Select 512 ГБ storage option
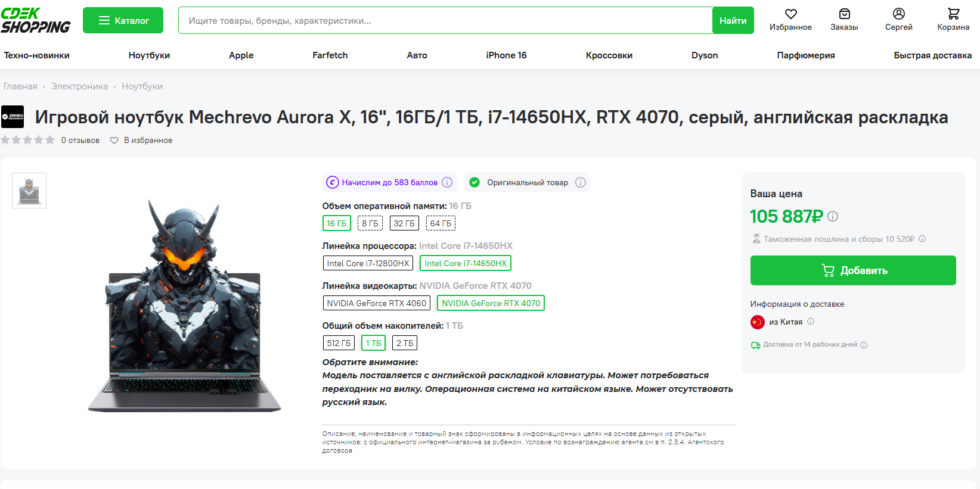Screen dimensions: 980x489 pos(339,343)
